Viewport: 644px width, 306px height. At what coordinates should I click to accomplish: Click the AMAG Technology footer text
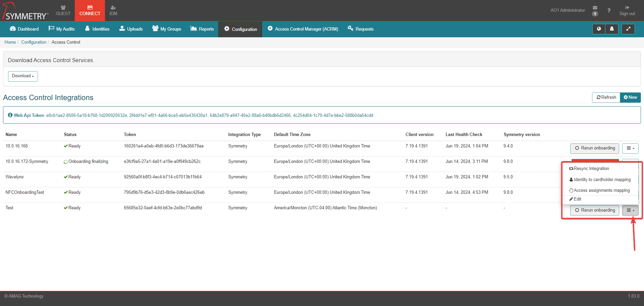pos(24,296)
